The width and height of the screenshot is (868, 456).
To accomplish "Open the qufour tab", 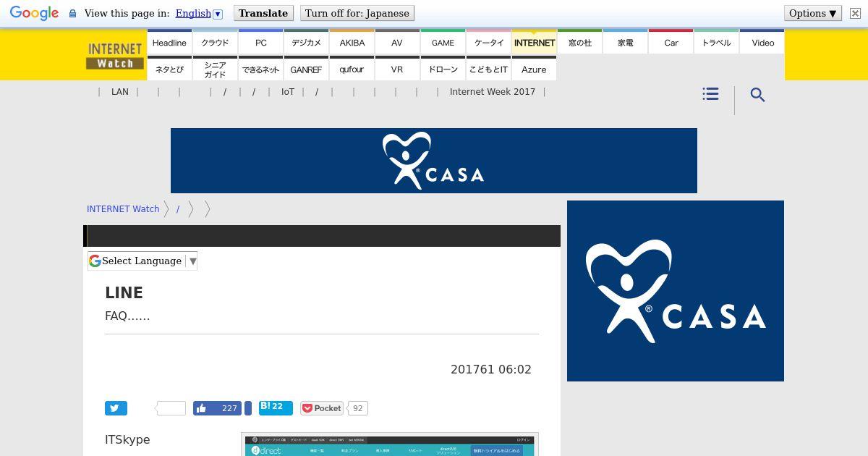I will point(352,69).
